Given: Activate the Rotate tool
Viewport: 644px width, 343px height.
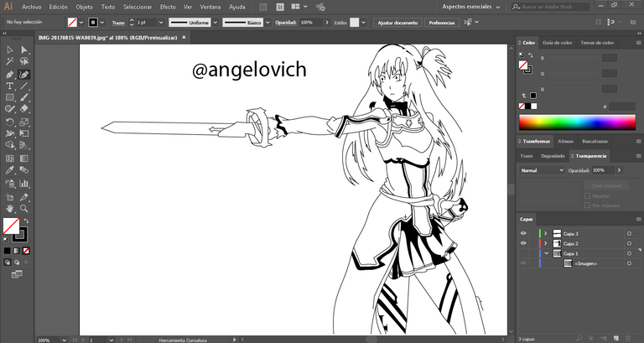Looking at the screenshot, I should pos(10,122).
